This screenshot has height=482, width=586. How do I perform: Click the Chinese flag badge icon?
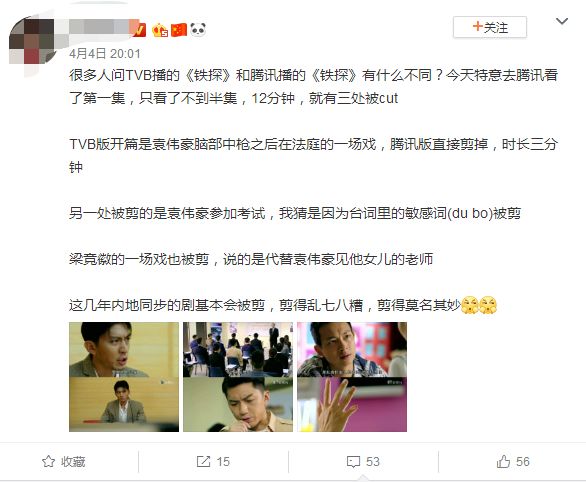[x=179, y=30]
